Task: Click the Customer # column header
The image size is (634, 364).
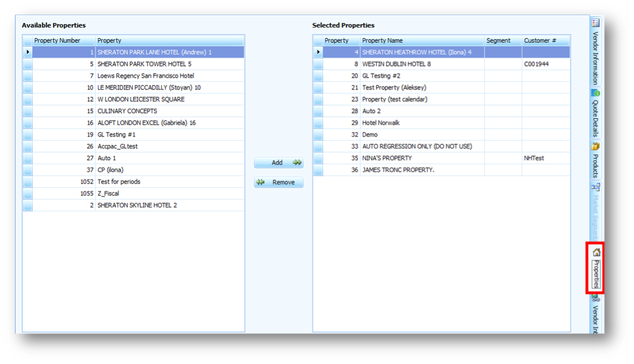Action: coord(546,40)
